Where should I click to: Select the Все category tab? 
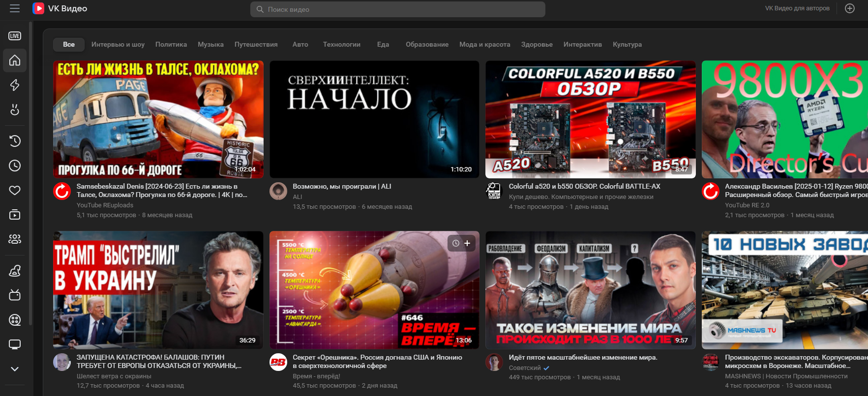[x=69, y=44]
